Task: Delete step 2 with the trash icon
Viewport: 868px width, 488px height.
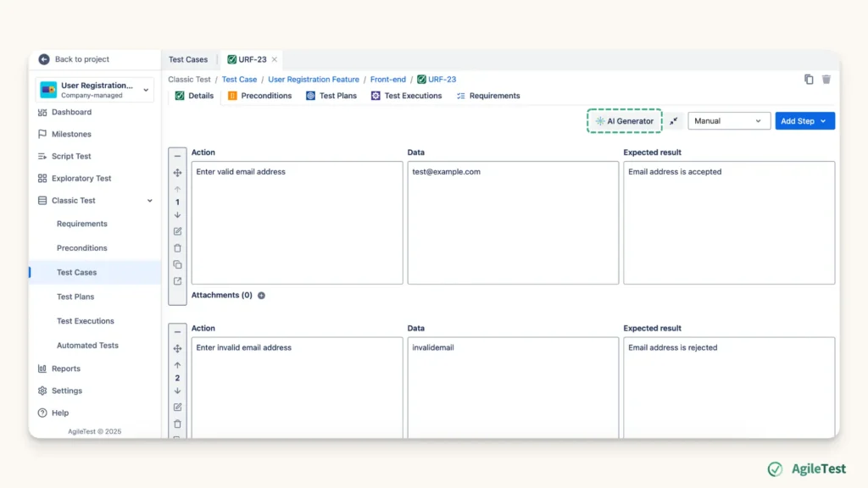Action: [x=177, y=424]
